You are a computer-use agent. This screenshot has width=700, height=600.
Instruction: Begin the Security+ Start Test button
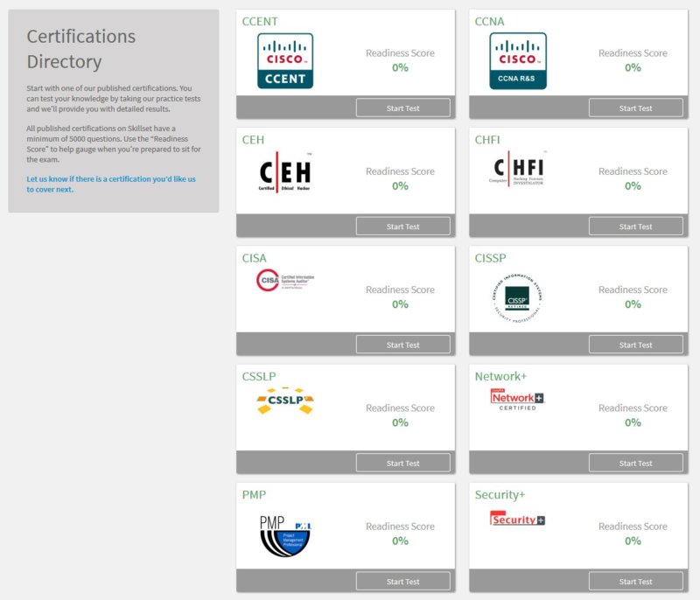coord(636,582)
